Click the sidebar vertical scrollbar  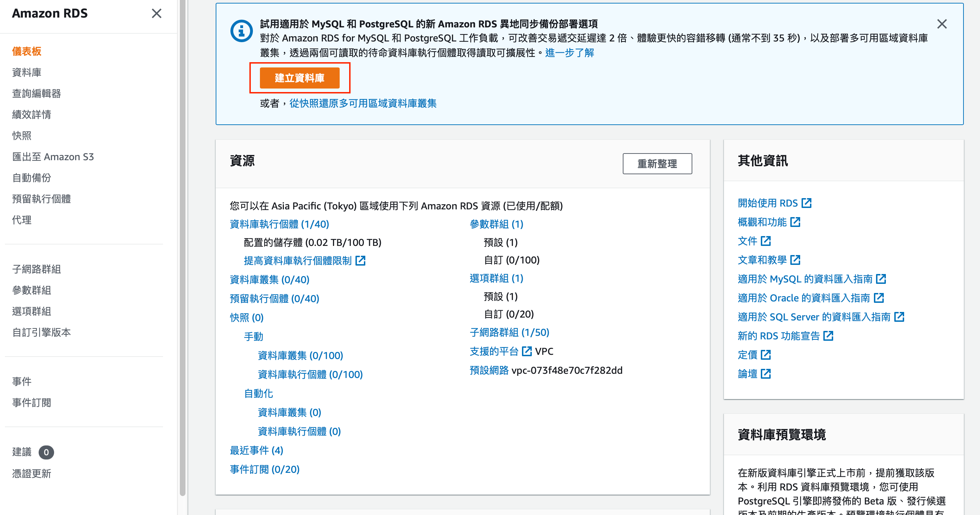tap(183, 247)
